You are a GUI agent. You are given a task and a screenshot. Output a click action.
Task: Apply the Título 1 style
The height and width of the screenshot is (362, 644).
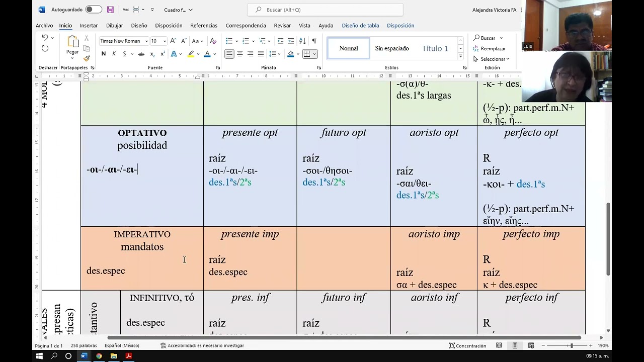click(x=435, y=48)
